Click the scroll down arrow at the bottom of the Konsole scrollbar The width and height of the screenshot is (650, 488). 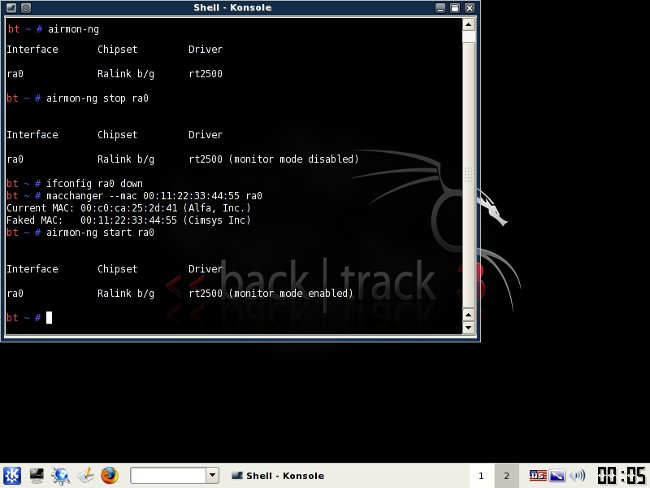[x=468, y=328]
